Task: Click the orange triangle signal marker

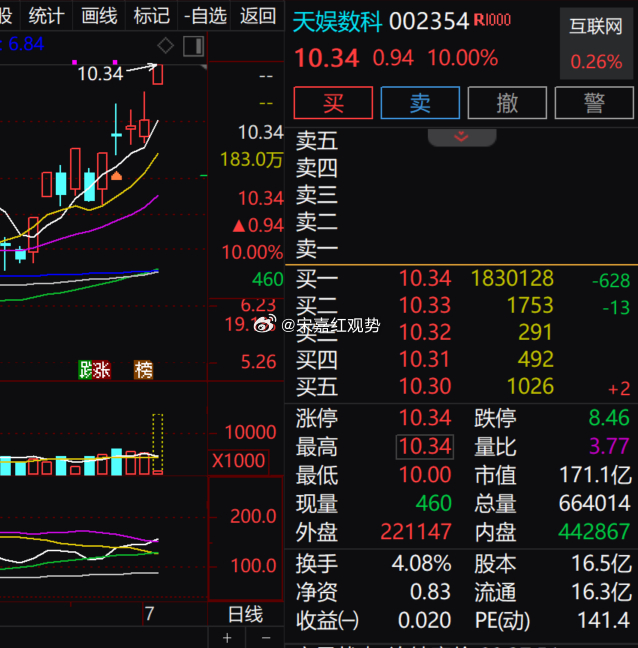Action: pyautogui.click(x=117, y=176)
